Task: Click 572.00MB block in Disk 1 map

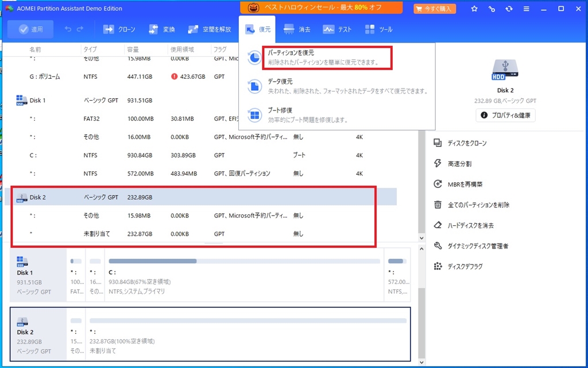Action: 397,275
